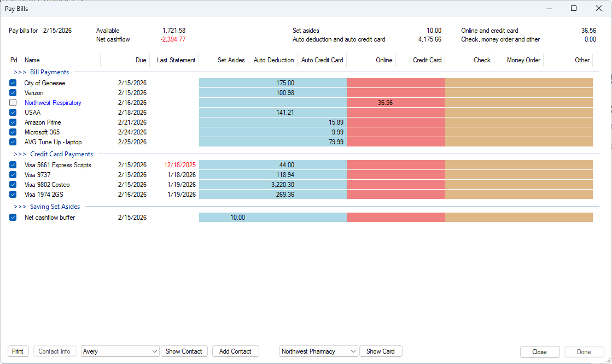The image size is (612, 364).
Task: Click the tan Check cell for USAA
Action: (x=469, y=113)
